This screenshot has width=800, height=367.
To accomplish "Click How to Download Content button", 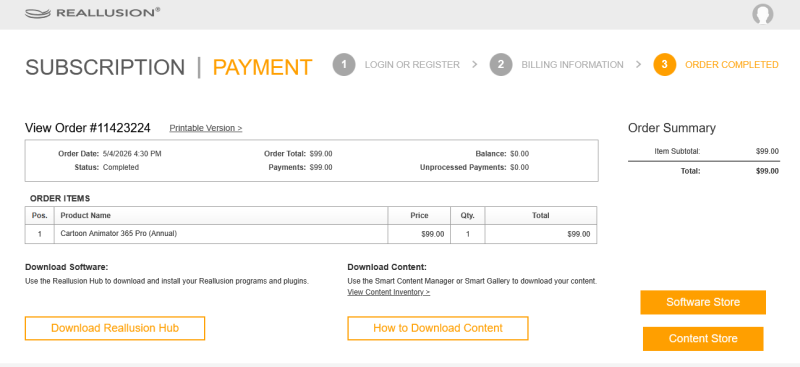I will click(x=438, y=328).
